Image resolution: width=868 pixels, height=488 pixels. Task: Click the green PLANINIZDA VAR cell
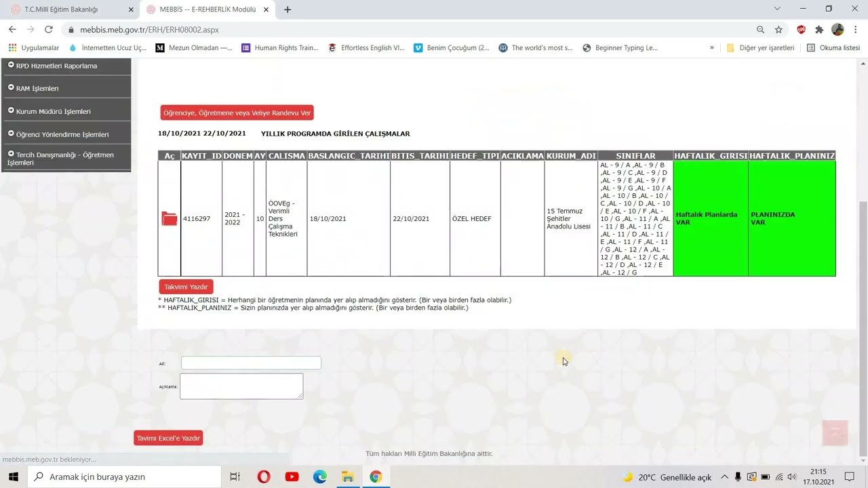792,218
